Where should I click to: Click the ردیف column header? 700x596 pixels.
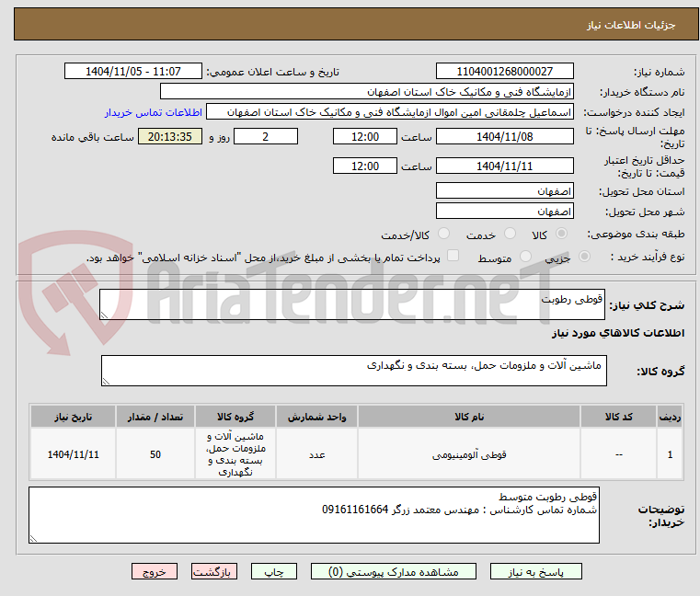[x=670, y=417]
